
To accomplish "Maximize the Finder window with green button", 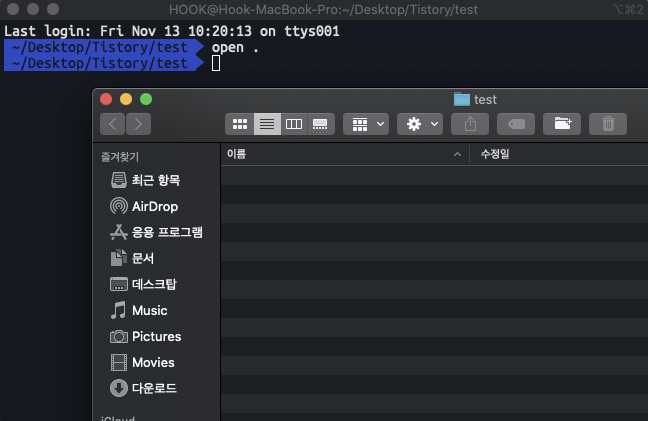I will tap(146, 99).
